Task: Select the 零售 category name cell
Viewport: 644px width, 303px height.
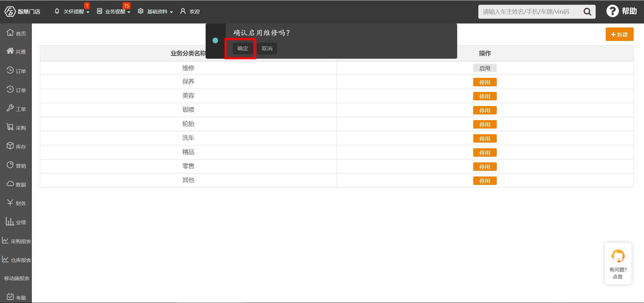Action: (188, 166)
